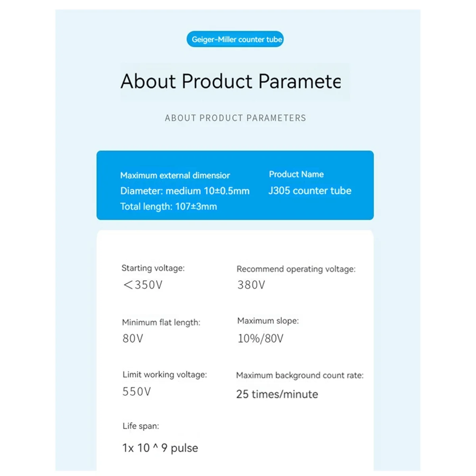Click the ABOUT PRODUCT PARAMETERS subtitle
Screen dimensions: 476x476
[x=235, y=118]
